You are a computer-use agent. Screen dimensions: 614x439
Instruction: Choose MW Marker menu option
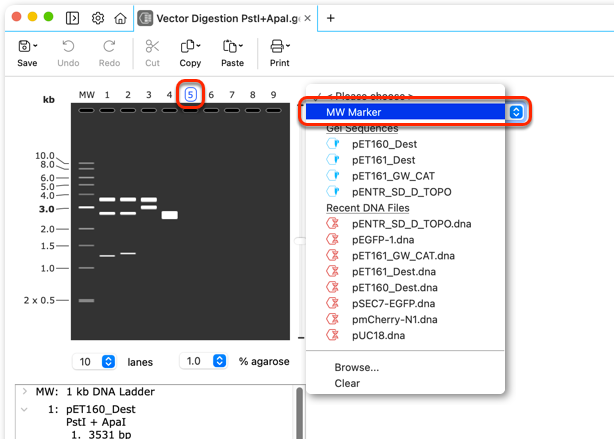point(405,112)
